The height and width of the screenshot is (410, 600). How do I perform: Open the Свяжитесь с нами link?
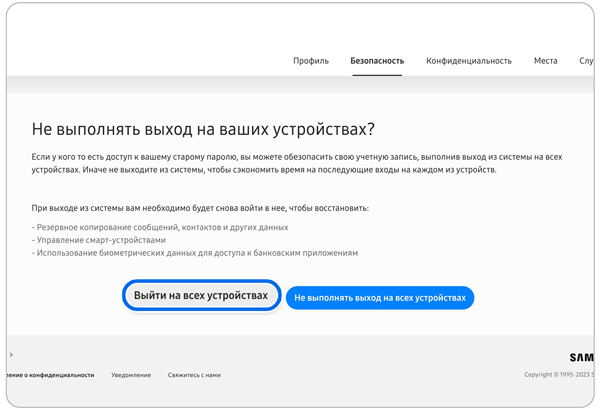tap(194, 375)
